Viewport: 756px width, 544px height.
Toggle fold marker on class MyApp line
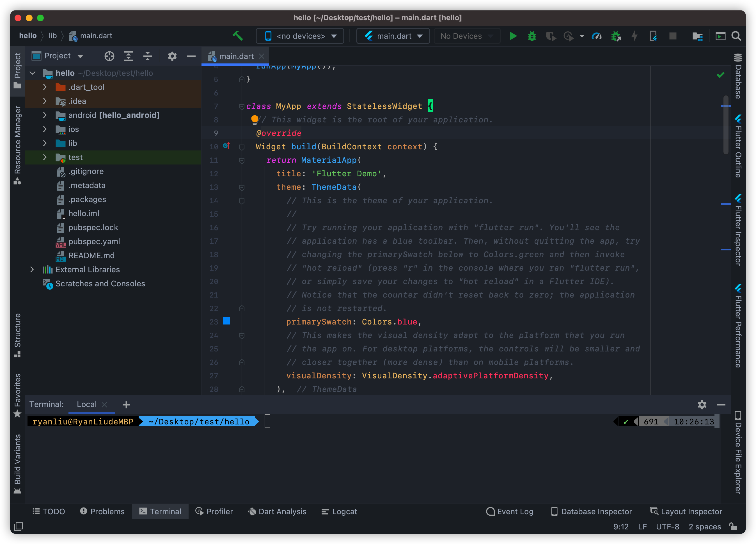coord(242,106)
